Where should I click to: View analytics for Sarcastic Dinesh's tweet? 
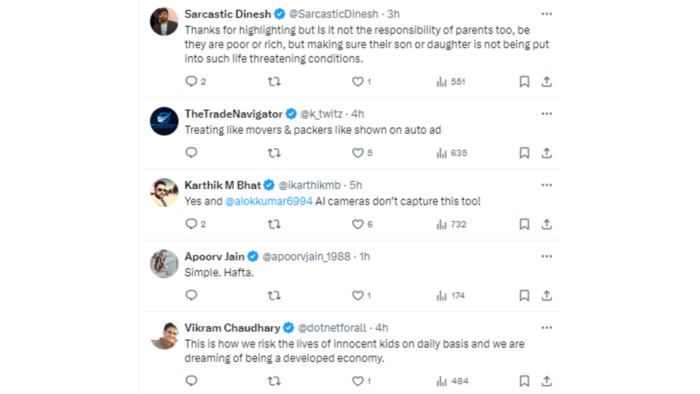coord(451,82)
